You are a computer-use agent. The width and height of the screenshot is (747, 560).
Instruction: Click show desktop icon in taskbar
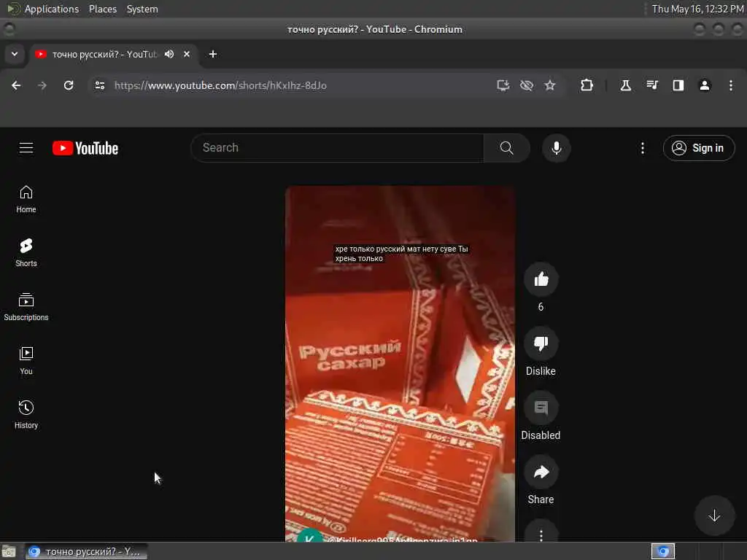pos(9,551)
